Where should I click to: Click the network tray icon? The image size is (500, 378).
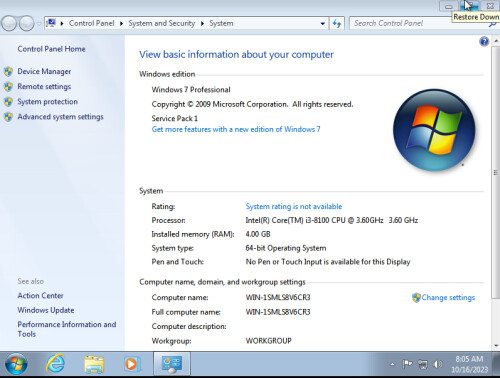coord(423,364)
